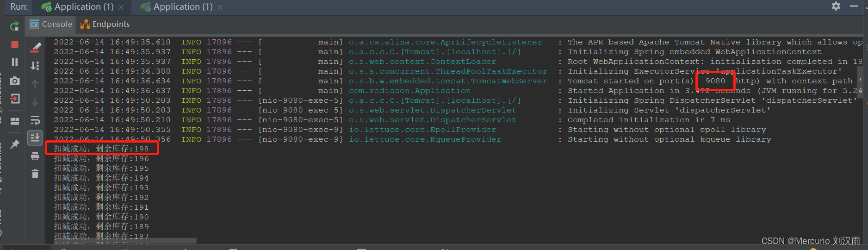Click the timestamp 2022-06-14 16:49:35.610

[x=112, y=42]
